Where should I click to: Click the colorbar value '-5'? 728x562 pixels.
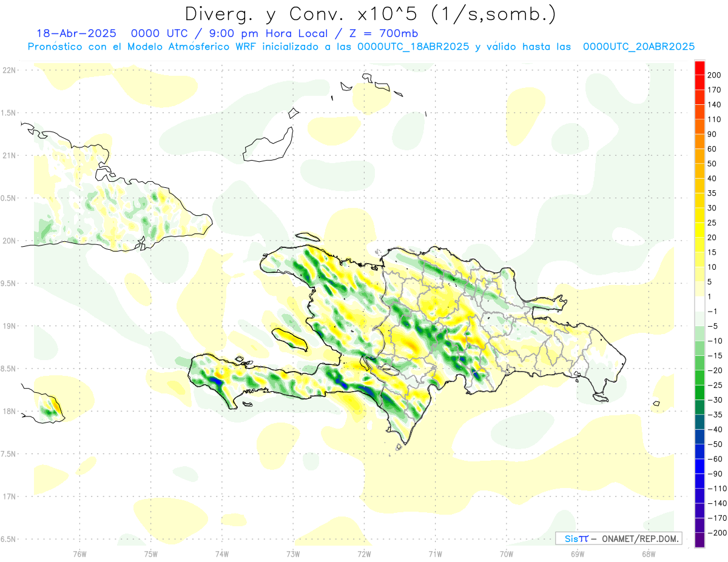[x=713, y=326]
